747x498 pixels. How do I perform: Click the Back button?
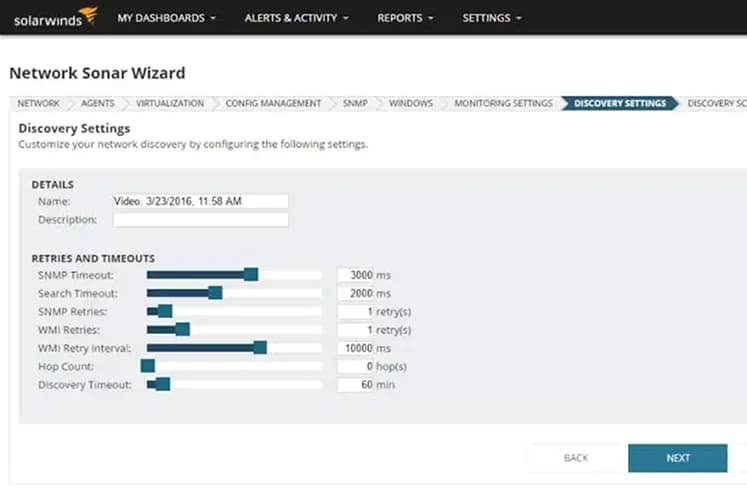coord(576,458)
